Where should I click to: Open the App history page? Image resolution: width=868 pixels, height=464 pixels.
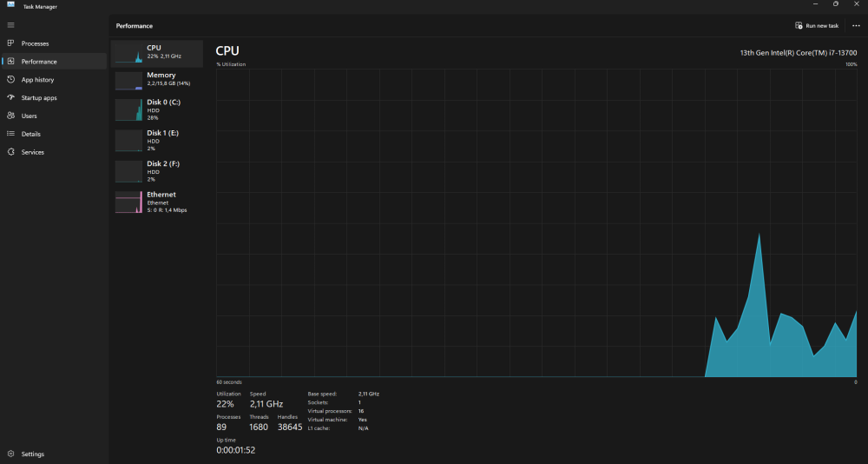pos(54,80)
